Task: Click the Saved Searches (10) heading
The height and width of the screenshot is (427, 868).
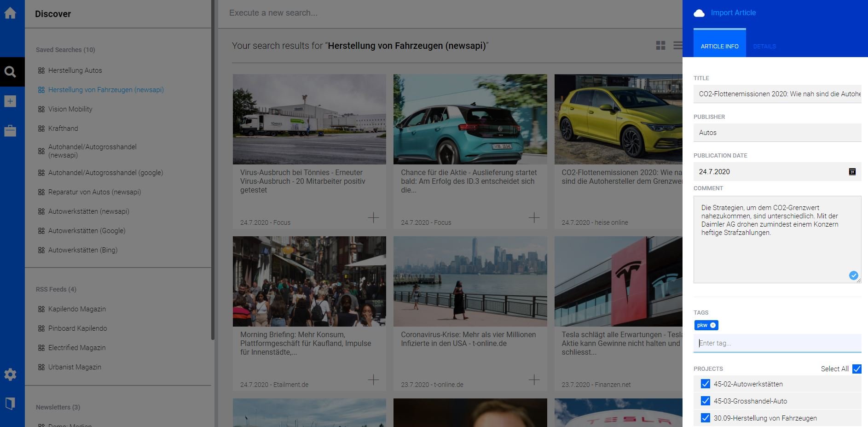Action: 65,50
